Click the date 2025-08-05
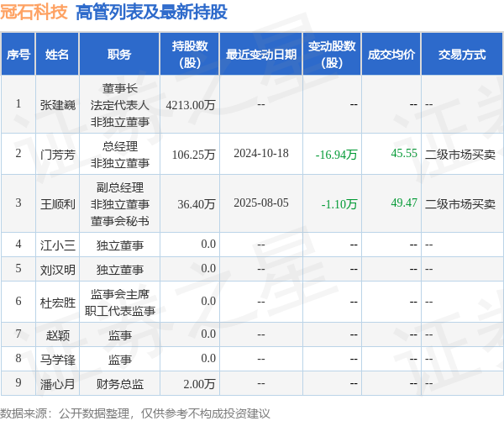Viewport: 504px width, 421px height. [x=261, y=203]
